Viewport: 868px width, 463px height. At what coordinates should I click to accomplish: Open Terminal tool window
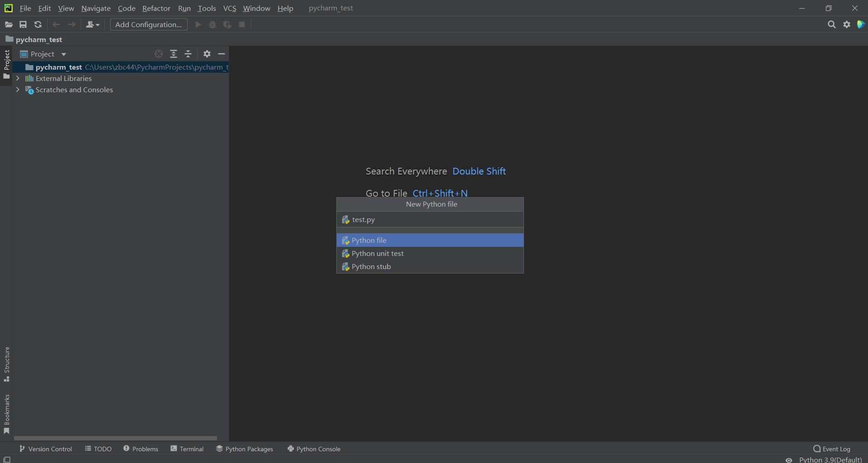point(187,449)
